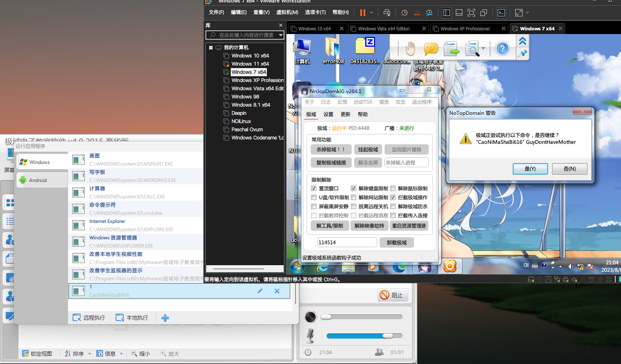Toggle the 解除键盘限制 checkbox
621x364 pixels.
(x=353, y=189)
